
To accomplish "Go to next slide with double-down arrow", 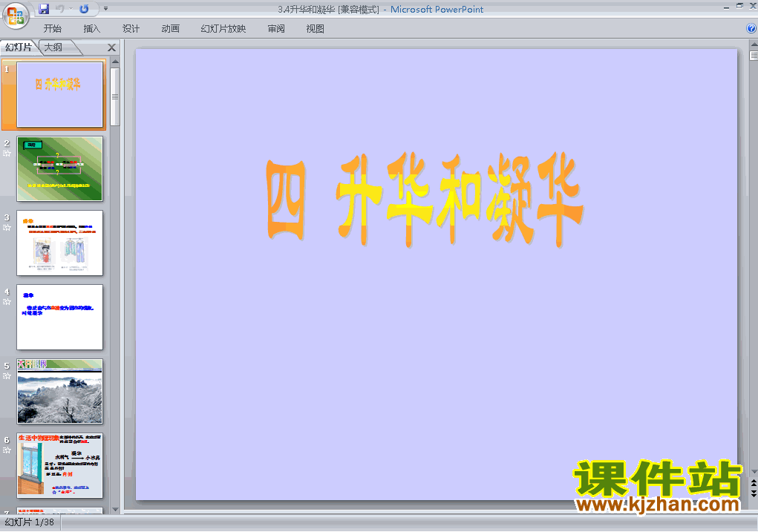I will click(754, 493).
